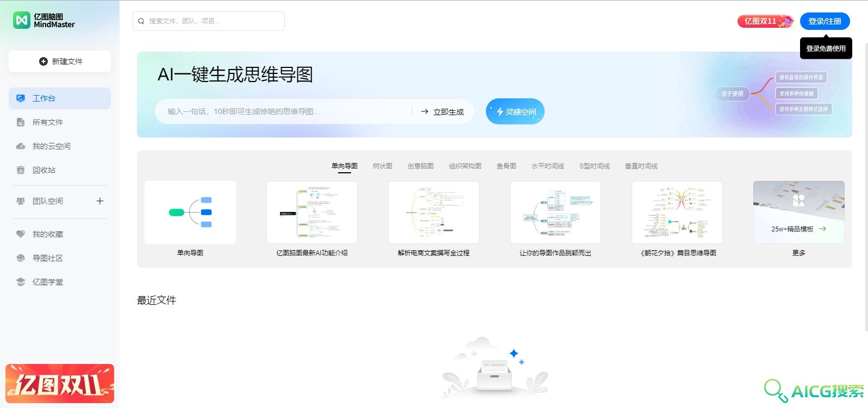868x408 pixels.
Task: Click the 导图社区 community icon
Action: [x=21, y=258]
